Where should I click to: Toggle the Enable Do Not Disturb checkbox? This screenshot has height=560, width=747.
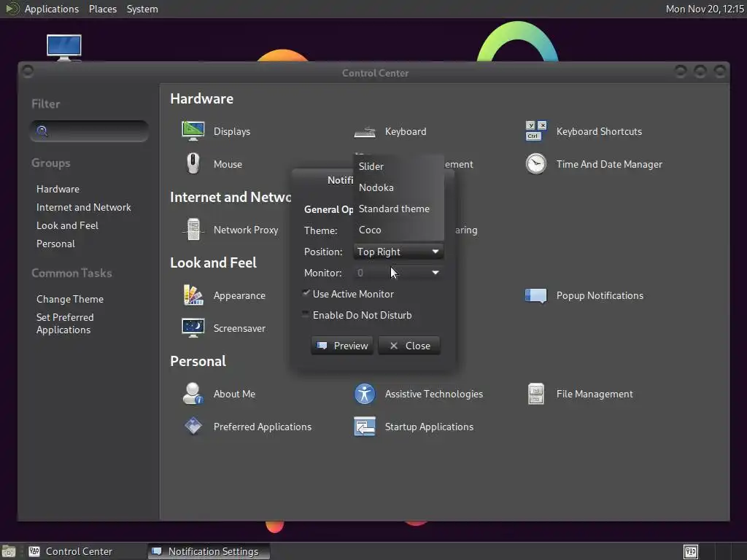(x=306, y=314)
